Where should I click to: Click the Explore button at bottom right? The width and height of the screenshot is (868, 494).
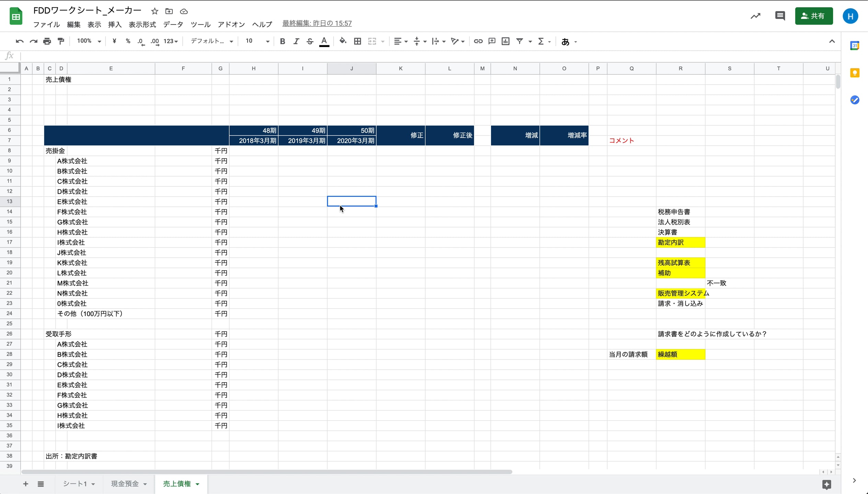(826, 484)
